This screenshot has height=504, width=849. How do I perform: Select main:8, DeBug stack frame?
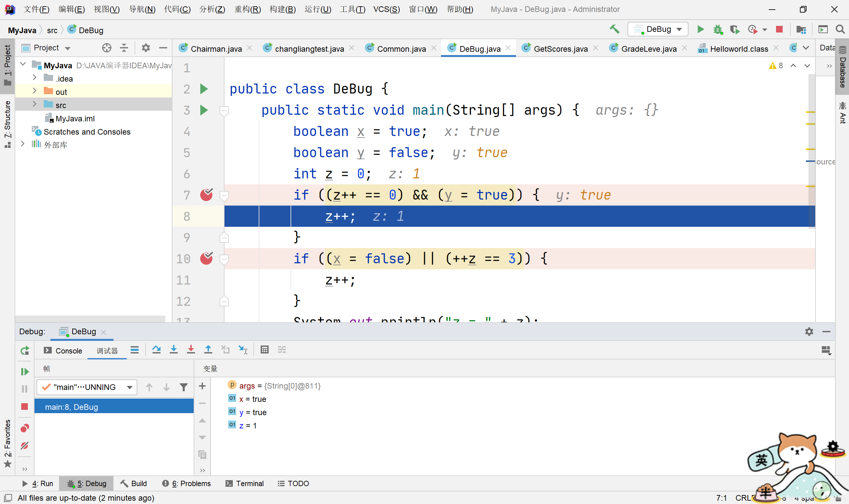pyautogui.click(x=114, y=407)
